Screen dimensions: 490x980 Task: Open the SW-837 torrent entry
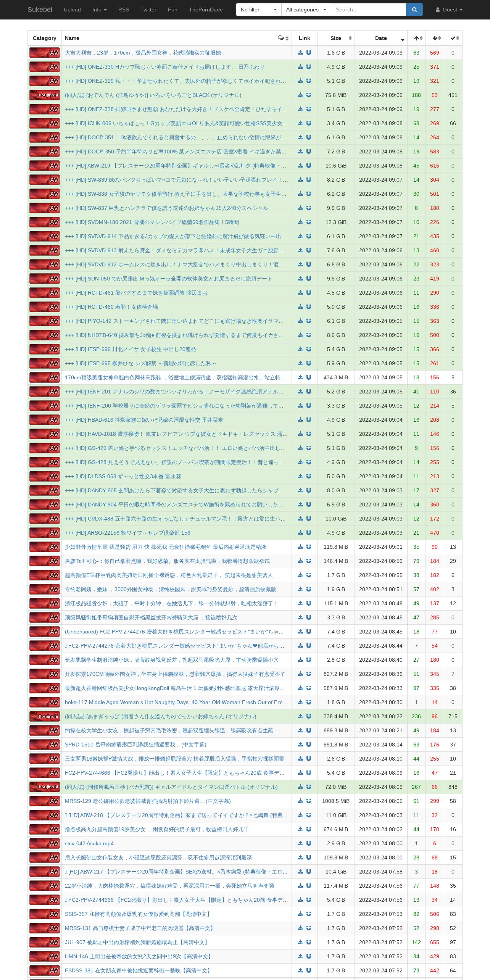[166, 208]
